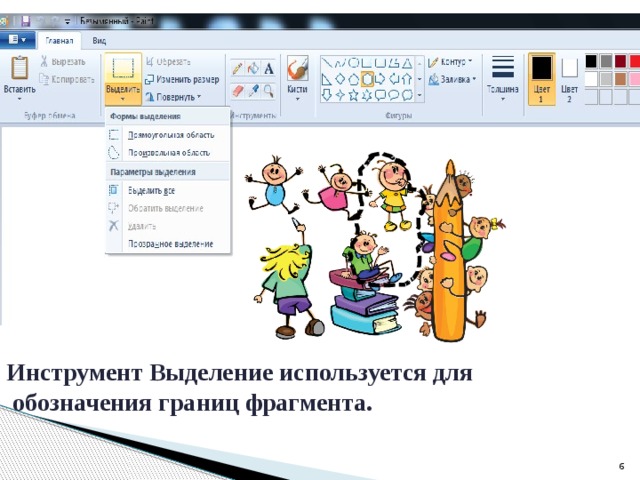
Task: Select the Color picker eyedropper tool
Action: 253,91
